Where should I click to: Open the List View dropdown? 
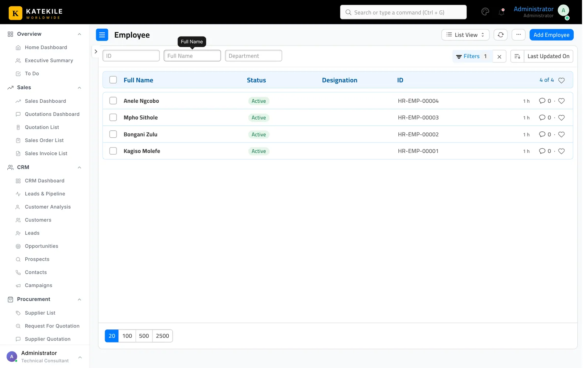coord(465,35)
